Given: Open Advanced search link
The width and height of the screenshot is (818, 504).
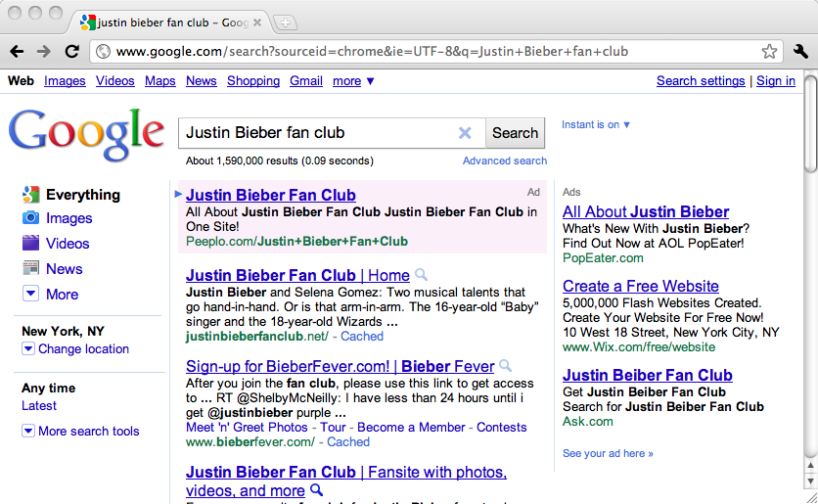Looking at the screenshot, I should pos(505,160).
